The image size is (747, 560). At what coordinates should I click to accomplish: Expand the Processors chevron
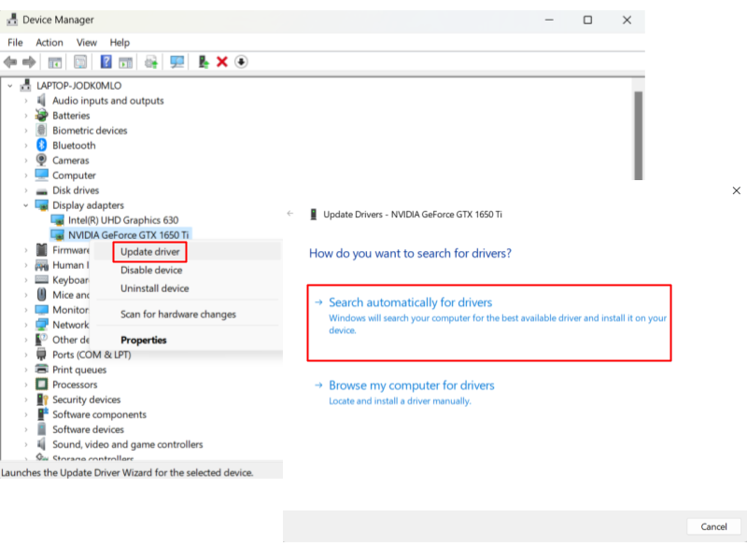(x=26, y=385)
